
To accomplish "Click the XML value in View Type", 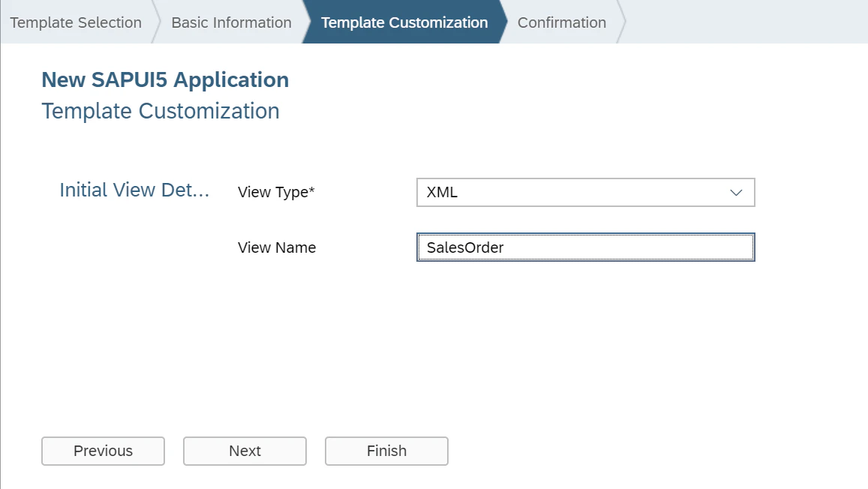I will click(x=442, y=193).
